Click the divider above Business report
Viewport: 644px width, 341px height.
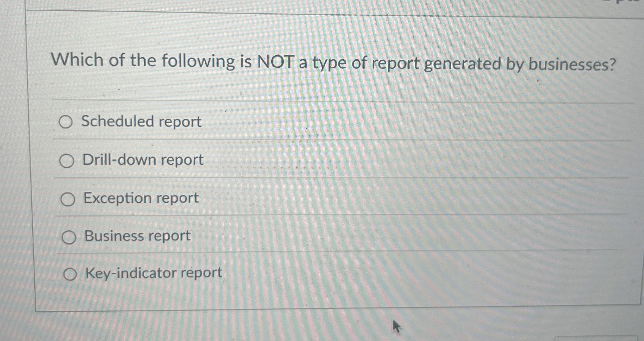312,217
